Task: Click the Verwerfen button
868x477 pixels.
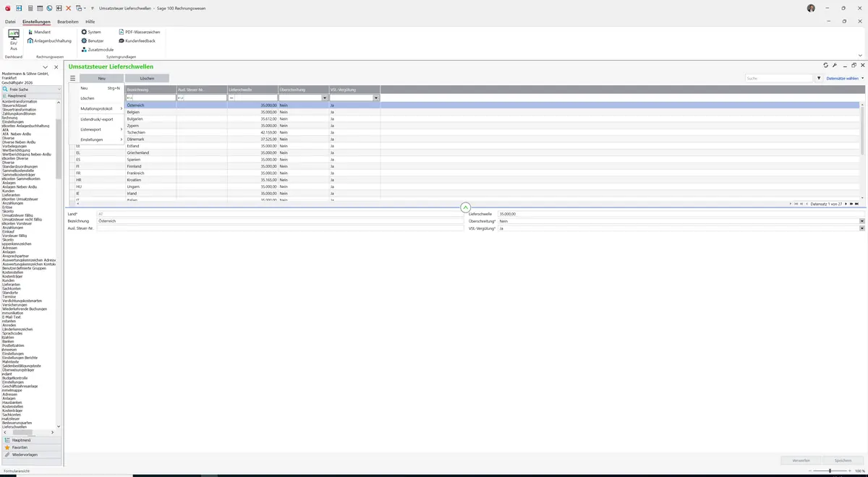Action: point(801,460)
